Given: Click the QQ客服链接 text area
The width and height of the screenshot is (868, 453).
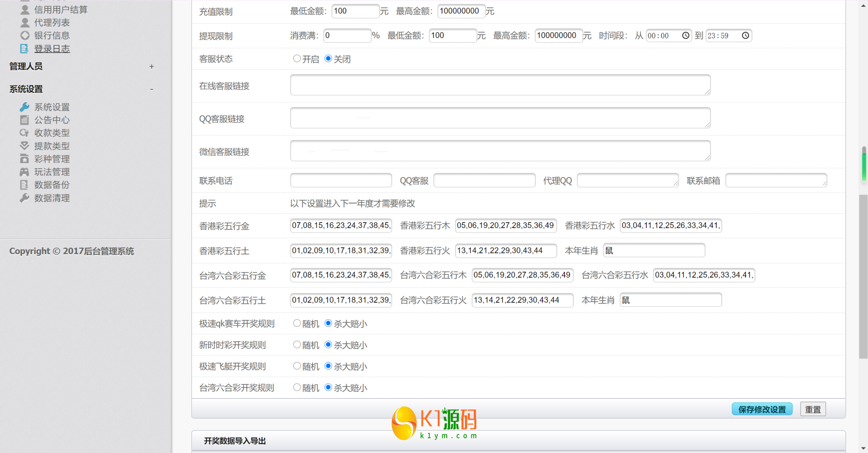Looking at the screenshot, I should (x=500, y=118).
